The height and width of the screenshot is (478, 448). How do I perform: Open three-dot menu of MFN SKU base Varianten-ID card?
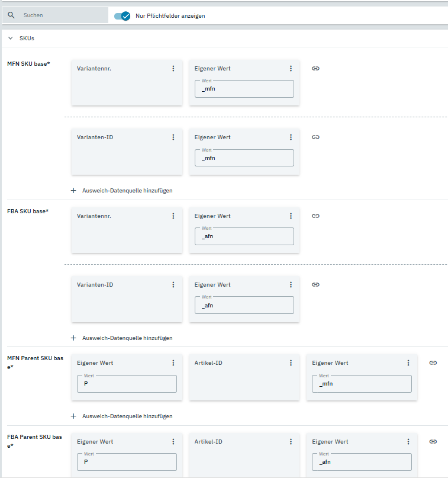[x=173, y=137]
